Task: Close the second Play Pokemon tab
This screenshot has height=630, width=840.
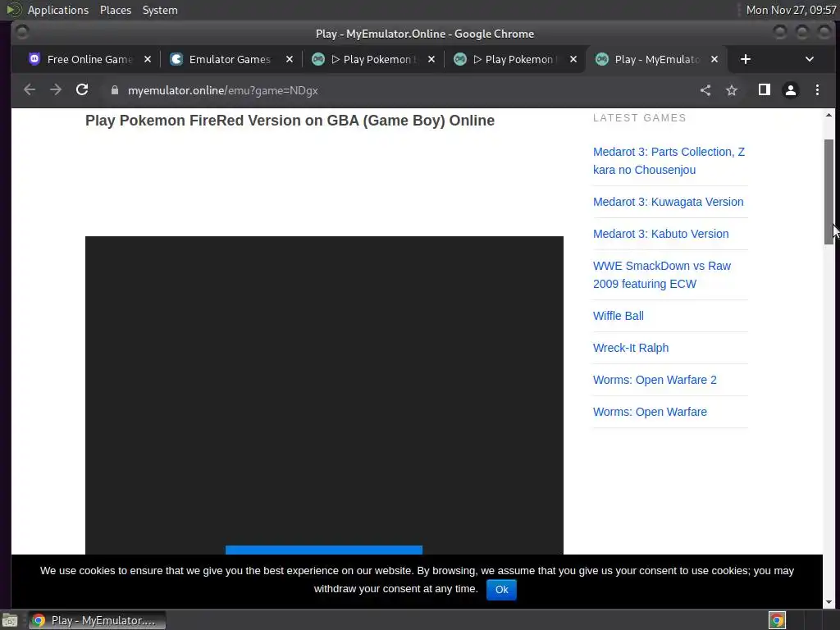Action: pos(573,59)
